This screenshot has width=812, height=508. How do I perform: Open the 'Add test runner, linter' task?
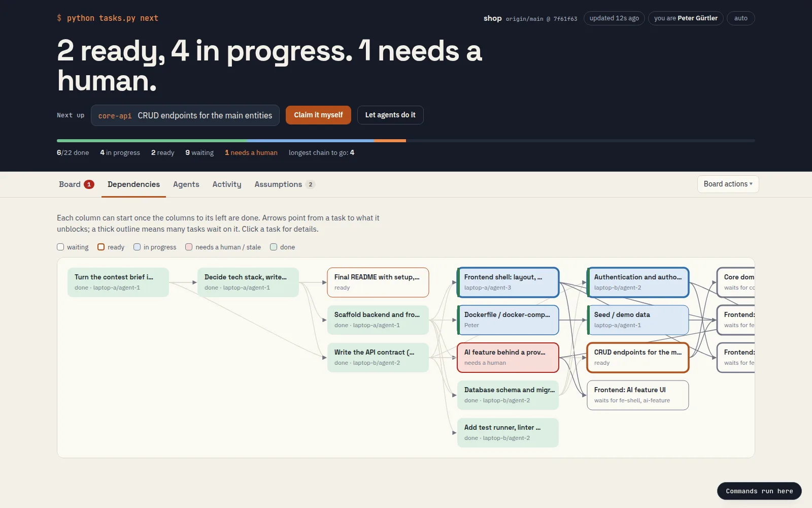pyautogui.click(x=508, y=433)
